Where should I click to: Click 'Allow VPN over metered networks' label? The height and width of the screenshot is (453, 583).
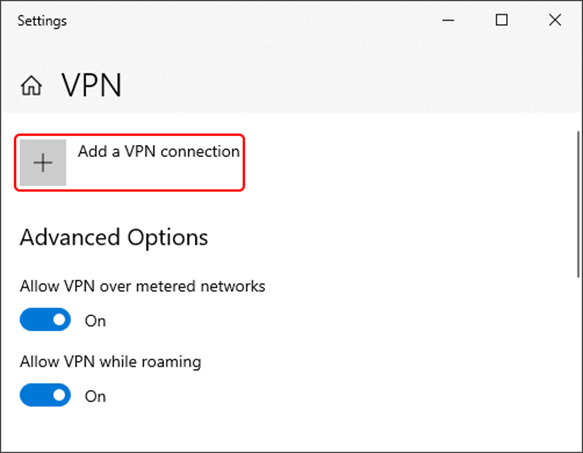tap(142, 286)
